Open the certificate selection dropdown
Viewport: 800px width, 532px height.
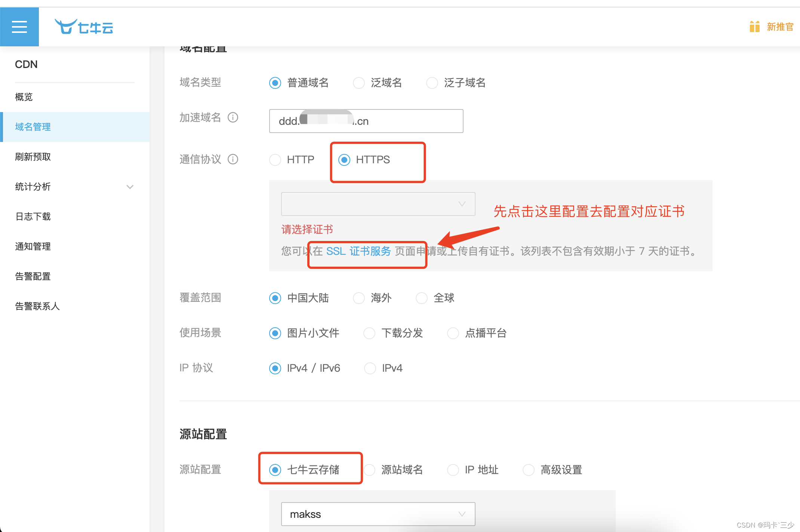378,204
